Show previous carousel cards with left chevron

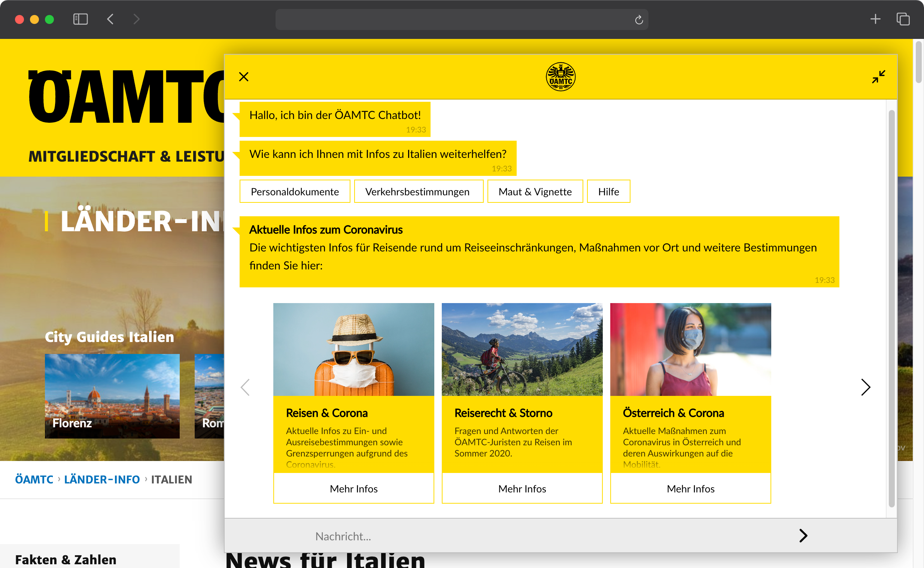pos(245,387)
